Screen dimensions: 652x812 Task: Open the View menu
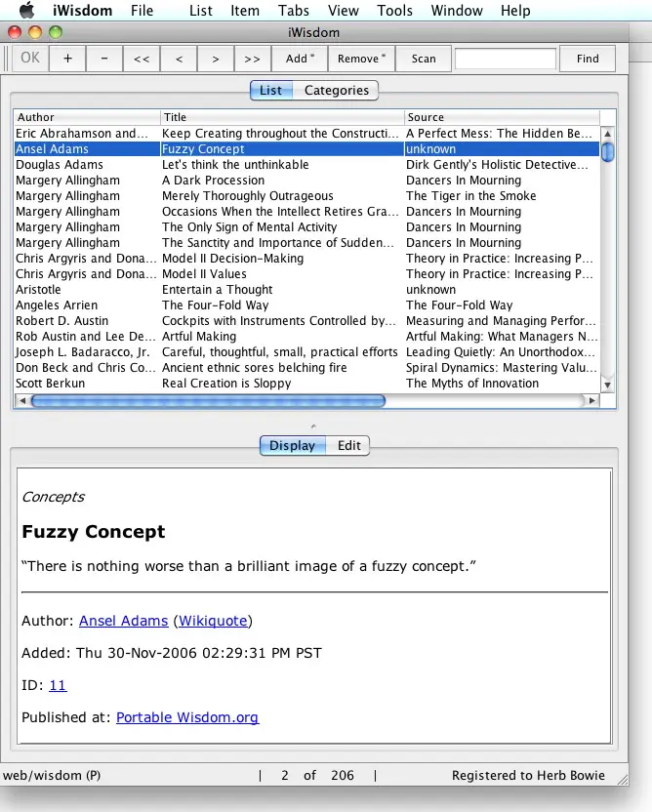pos(343,11)
